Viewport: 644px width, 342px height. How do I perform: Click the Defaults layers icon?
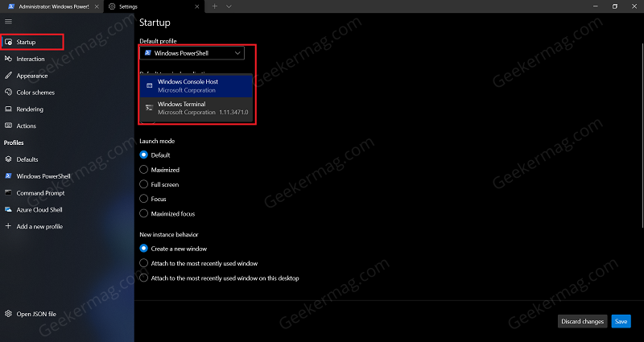pyautogui.click(x=8, y=159)
